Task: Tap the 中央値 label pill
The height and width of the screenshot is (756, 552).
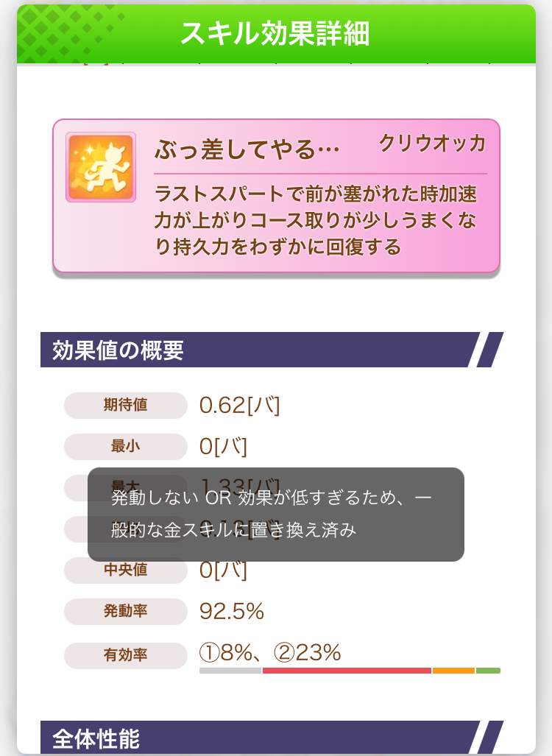Action: [126, 570]
